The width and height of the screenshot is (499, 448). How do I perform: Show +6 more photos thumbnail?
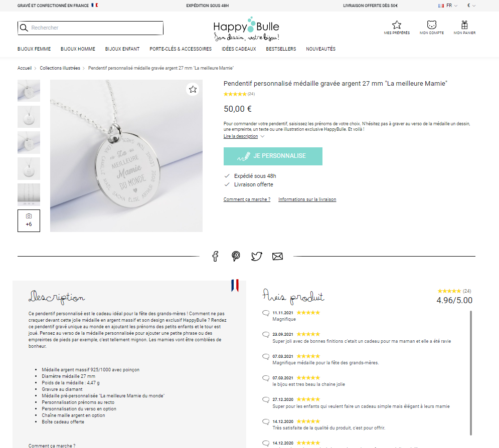click(29, 220)
